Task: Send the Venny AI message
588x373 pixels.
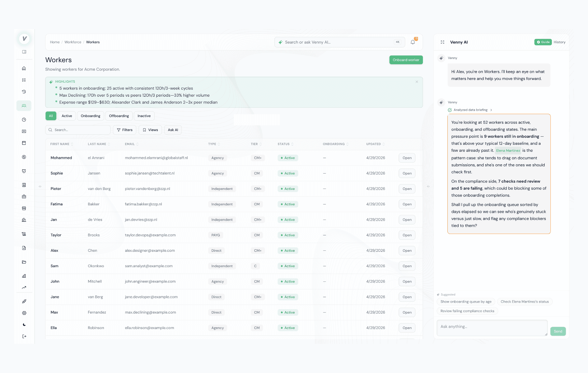Action: pos(558,331)
